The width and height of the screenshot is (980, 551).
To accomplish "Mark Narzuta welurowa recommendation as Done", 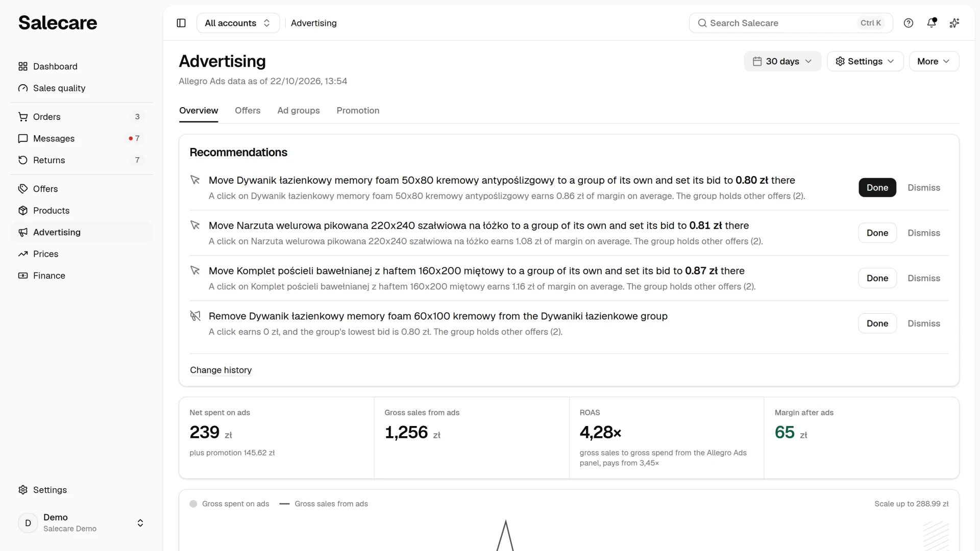I will pyautogui.click(x=877, y=233).
